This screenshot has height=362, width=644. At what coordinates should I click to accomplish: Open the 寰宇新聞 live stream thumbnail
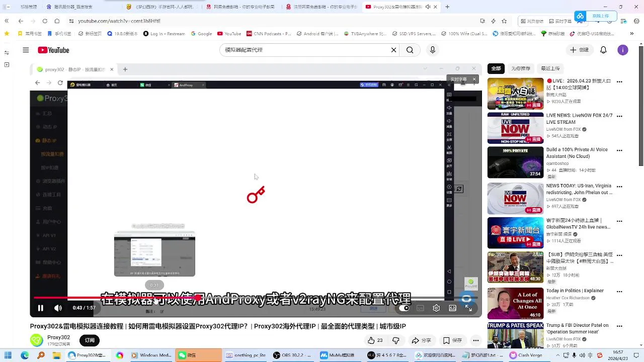[x=515, y=233]
